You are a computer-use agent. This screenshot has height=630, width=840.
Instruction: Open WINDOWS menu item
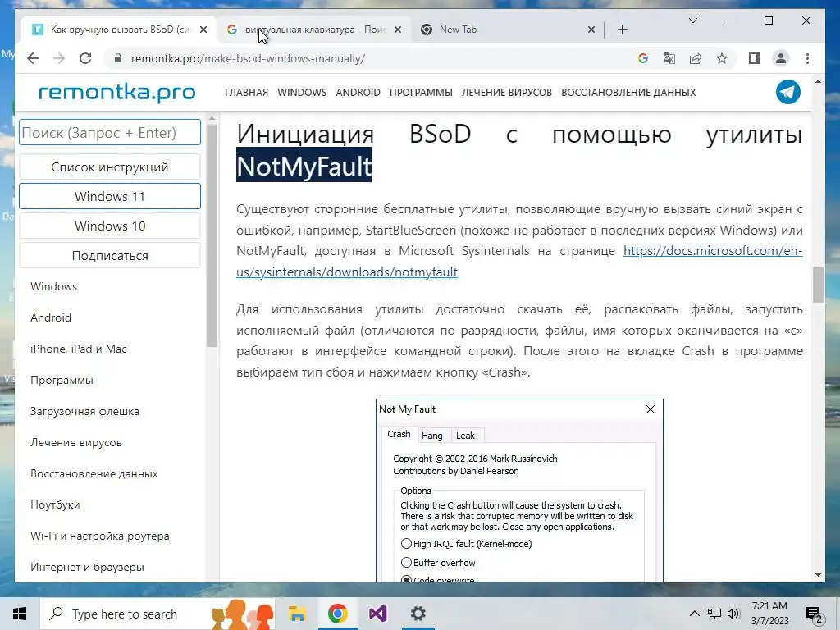tap(302, 92)
